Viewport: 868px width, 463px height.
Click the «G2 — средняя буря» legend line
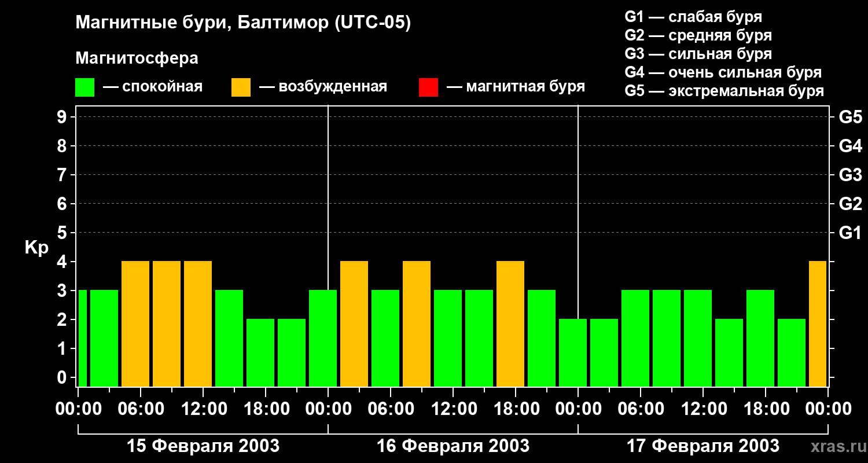698,35
